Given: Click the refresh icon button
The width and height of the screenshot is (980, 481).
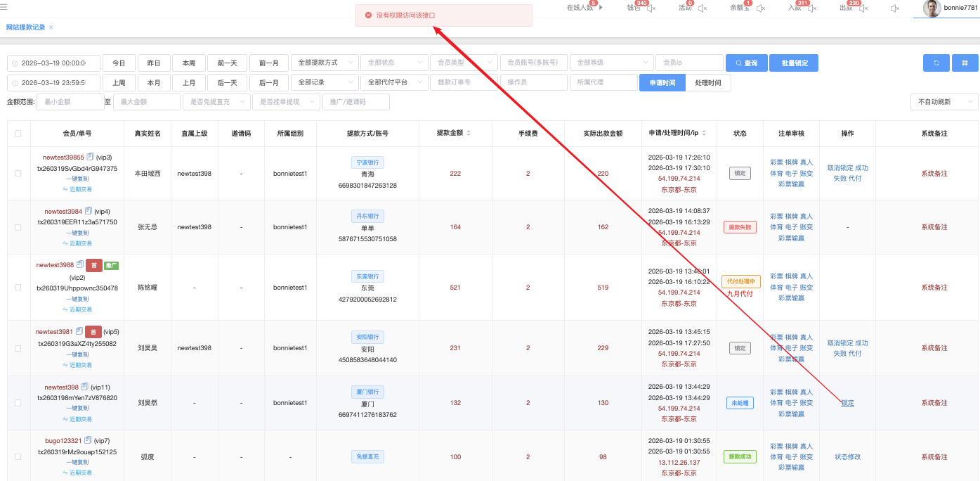Looking at the screenshot, I should pyautogui.click(x=936, y=63).
